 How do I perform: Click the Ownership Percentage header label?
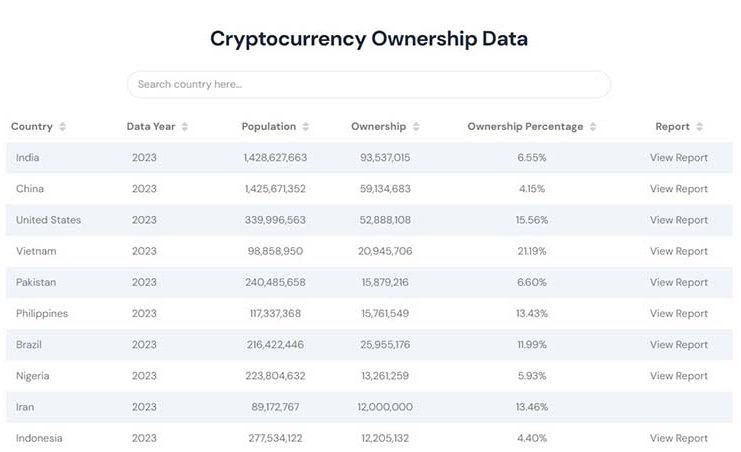pyautogui.click(x=525, y=127)
